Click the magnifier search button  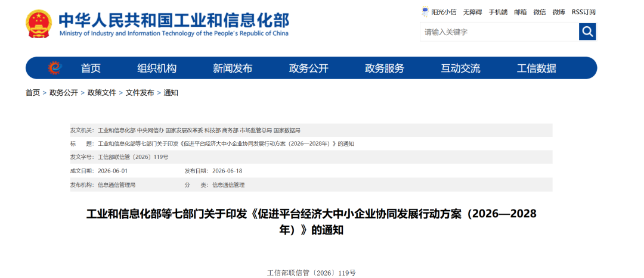pos(587,32)
